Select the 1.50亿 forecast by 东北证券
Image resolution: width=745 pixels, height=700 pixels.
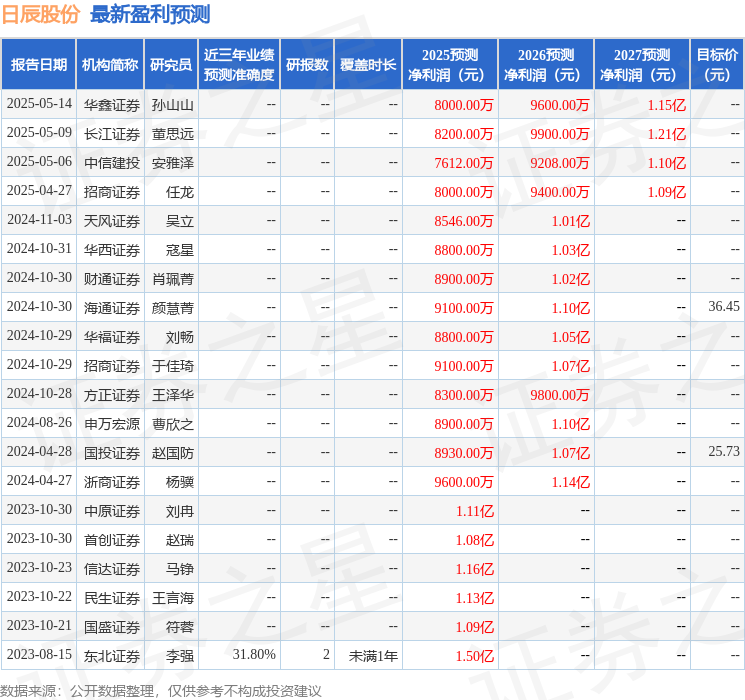pos(475,656)
